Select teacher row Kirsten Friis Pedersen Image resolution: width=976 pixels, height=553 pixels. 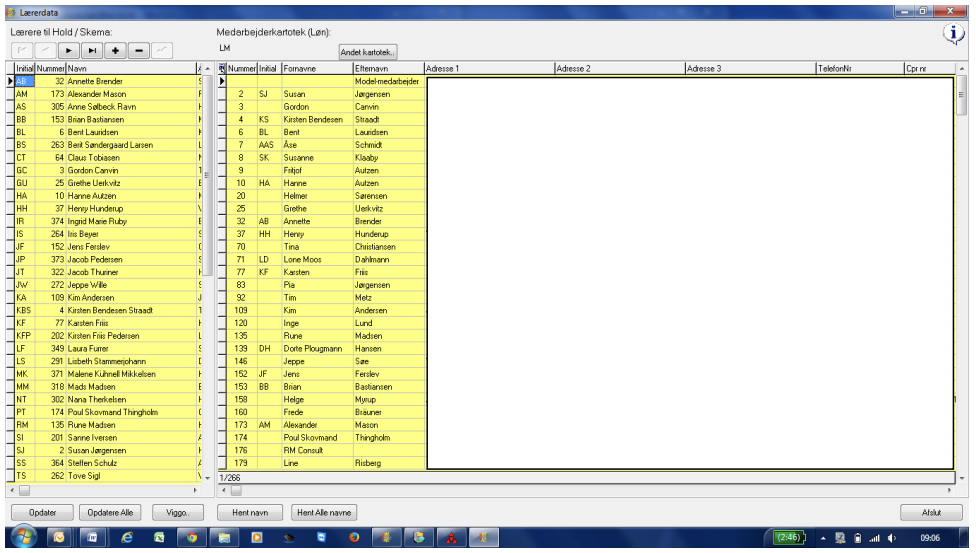[x=106, y=336]
